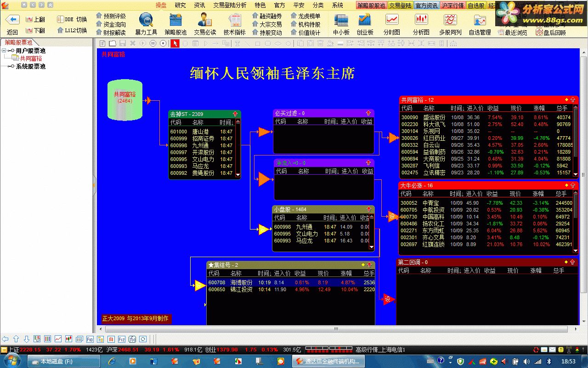This screenshot has width=588, height=368.
Task: Open the 交易必读 icon
Action: pyautogui.click(x=205, y=20)
